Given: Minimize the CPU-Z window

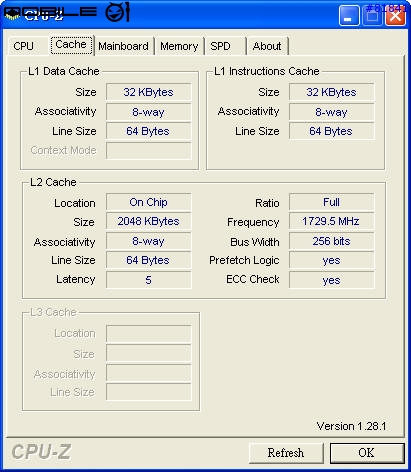Looking at the screenshot, I should [349, 15].
